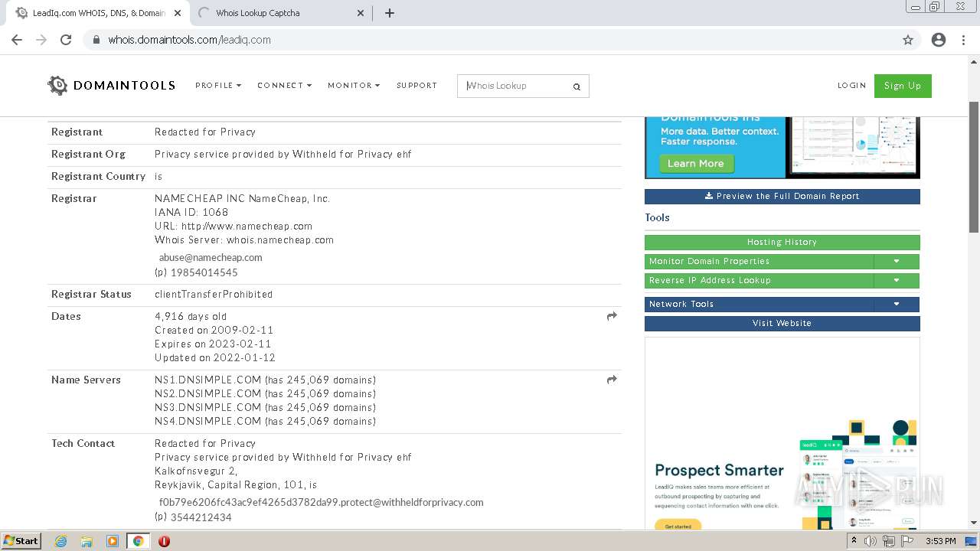
Task: Click Monitor Domain Properties button
Action: [x=759, y=261]
